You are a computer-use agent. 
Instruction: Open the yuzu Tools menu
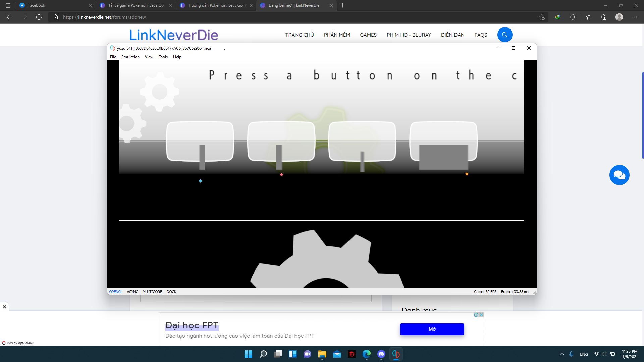(163, 57)
